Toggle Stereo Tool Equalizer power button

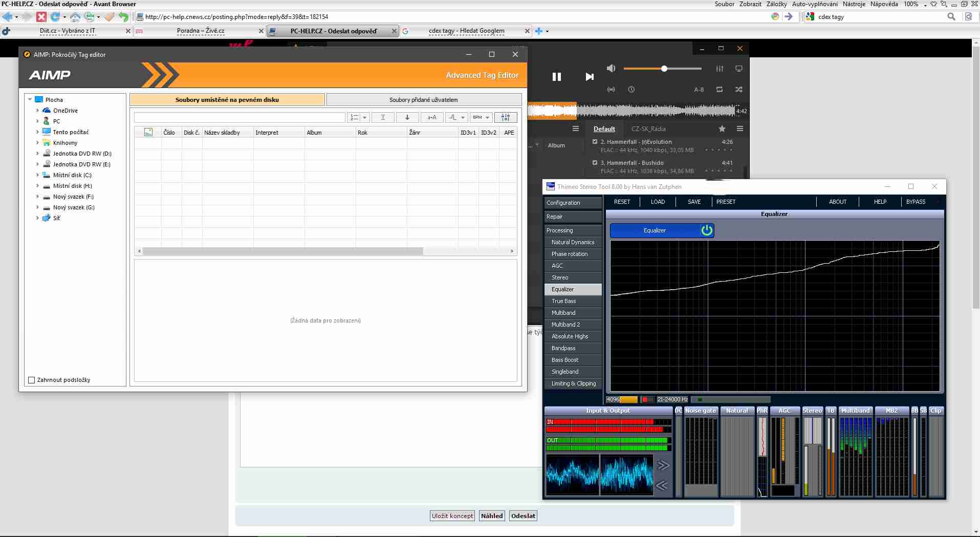click(x=707, y=230)
